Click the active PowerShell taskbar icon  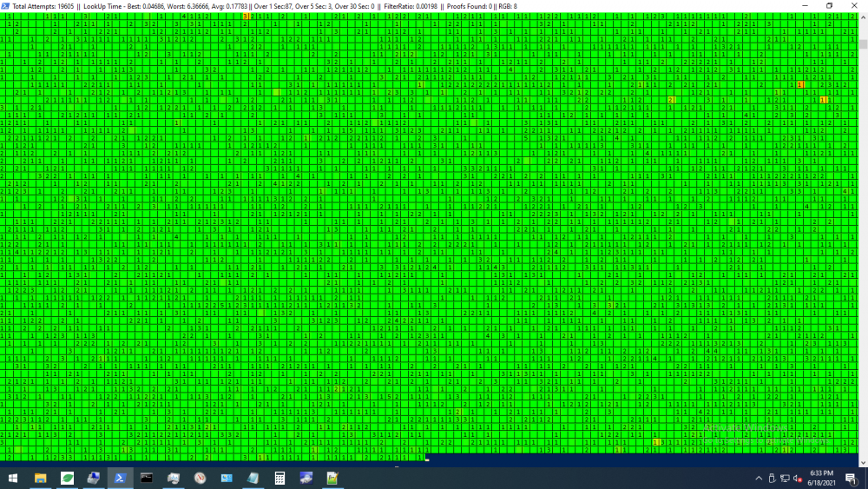(120, 478)
